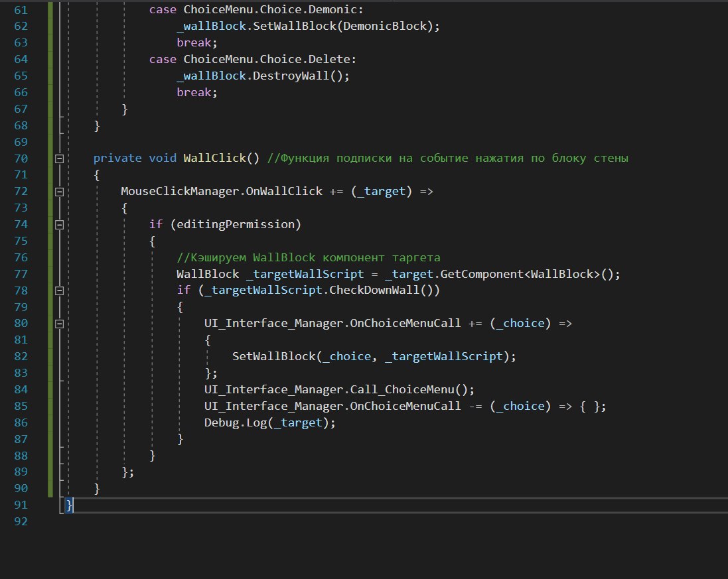Collapse the CheckDownWall if block at line 78
This screenshot has width=728, height=579.
pos(60,291)
